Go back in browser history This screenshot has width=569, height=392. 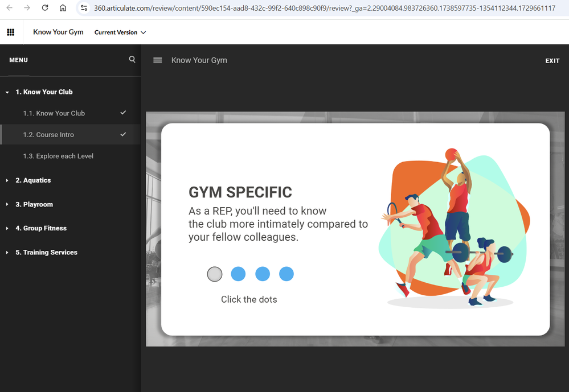pos(10,7)
